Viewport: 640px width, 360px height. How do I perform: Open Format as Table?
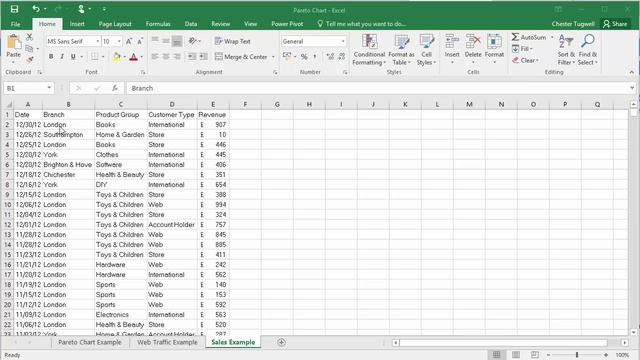[x=401, y=50]
